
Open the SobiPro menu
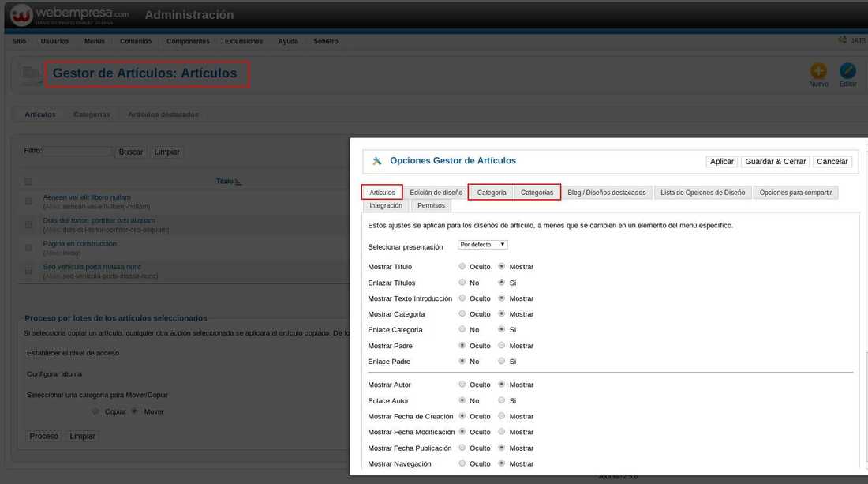325,41
